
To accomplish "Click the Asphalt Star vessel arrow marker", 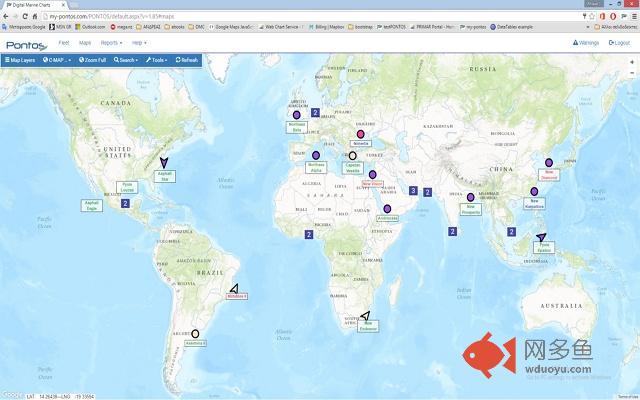I will point(165,162).
